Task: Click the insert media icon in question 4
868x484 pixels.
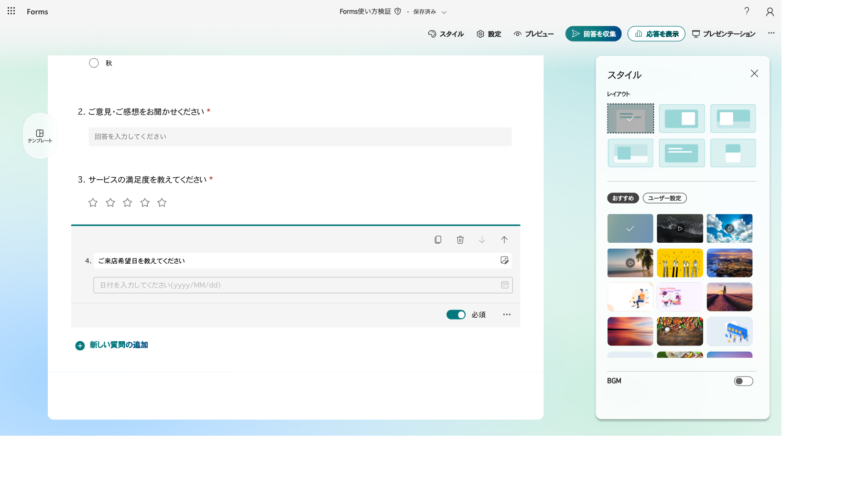Action: click(x=504, y=260)
